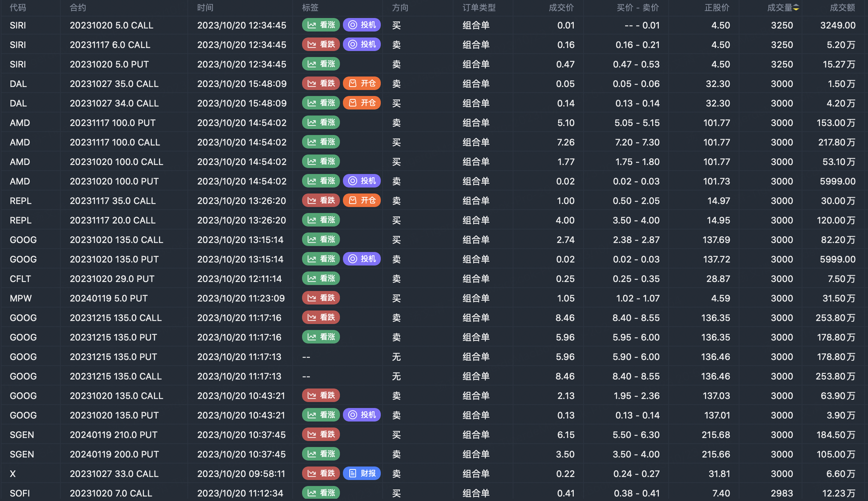
Task: Click time 2023/10/20 11:12:34
Action: tap(240, 493)
